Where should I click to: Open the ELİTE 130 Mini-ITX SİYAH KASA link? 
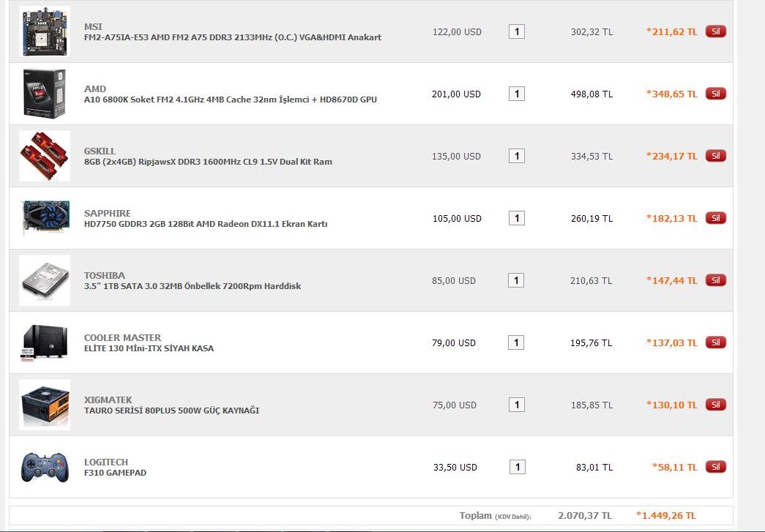149,348
